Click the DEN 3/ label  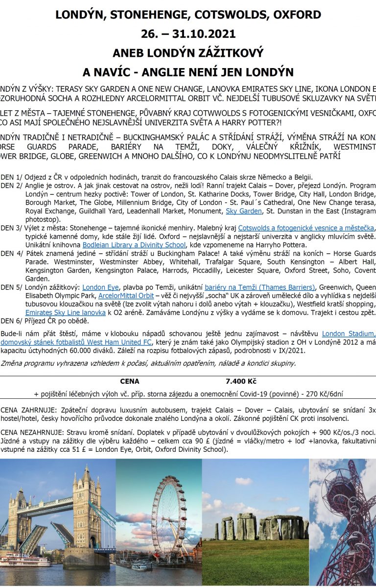12,228
